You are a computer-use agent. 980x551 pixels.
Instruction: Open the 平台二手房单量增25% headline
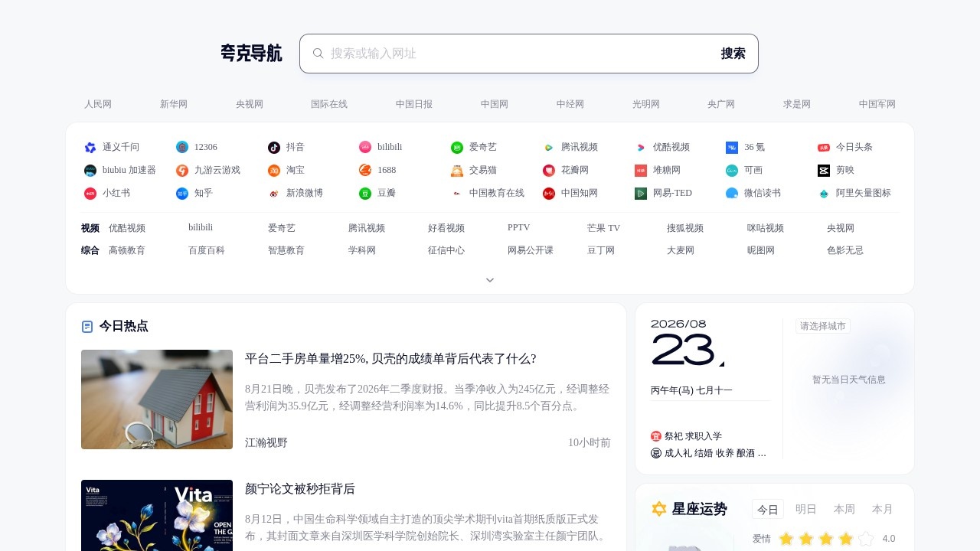coord(390,359)
